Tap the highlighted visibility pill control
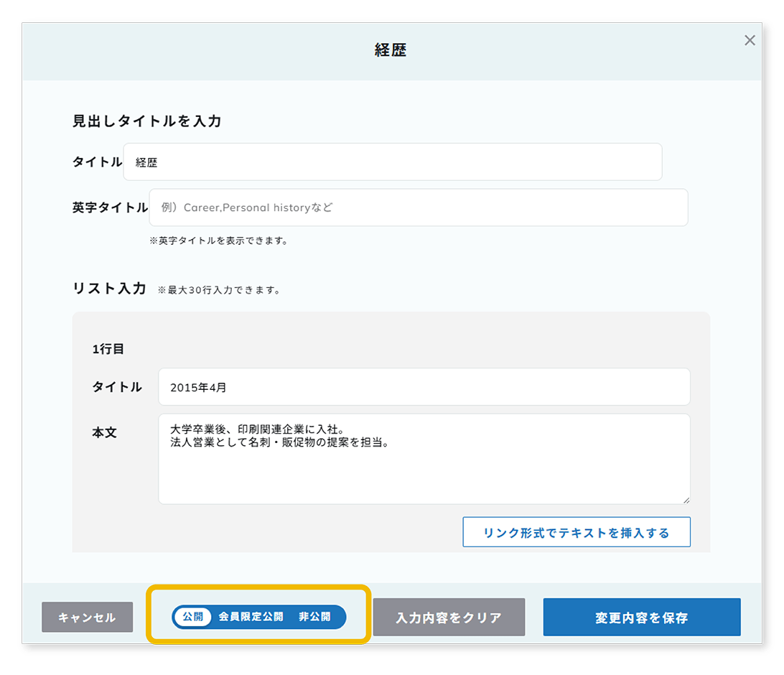This screenshot has width=784, height=675. pyautogui.click(x=258, y=617)
